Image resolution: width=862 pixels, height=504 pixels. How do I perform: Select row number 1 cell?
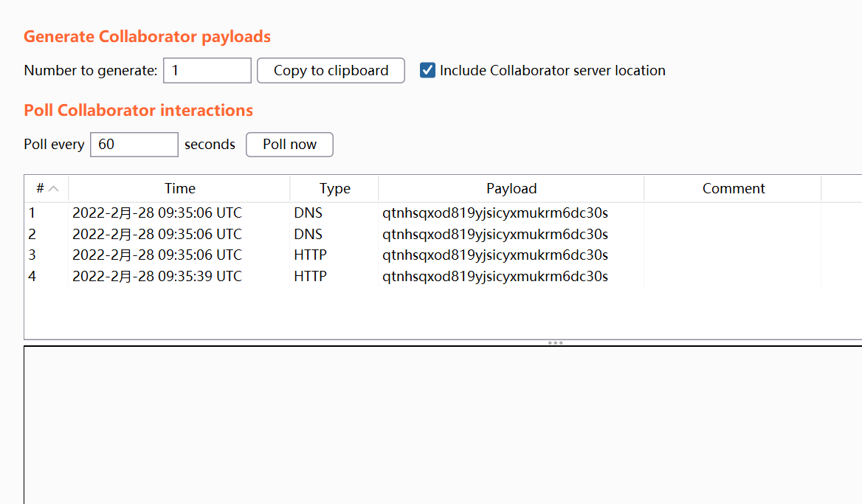click(x=46, y=213)
